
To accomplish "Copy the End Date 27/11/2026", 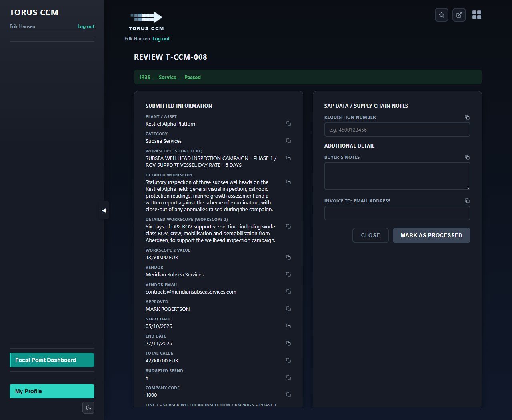I will 288,343.
